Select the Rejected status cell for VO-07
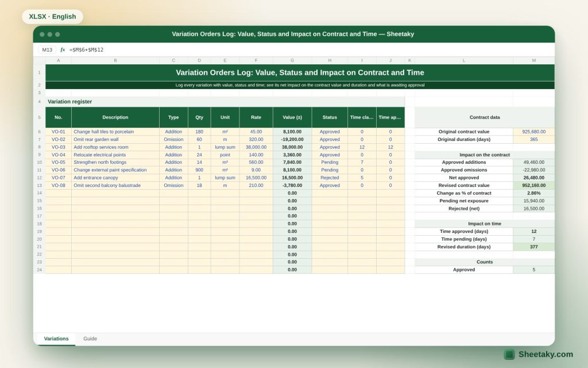588x368 pixels. [x=330, y=178]
